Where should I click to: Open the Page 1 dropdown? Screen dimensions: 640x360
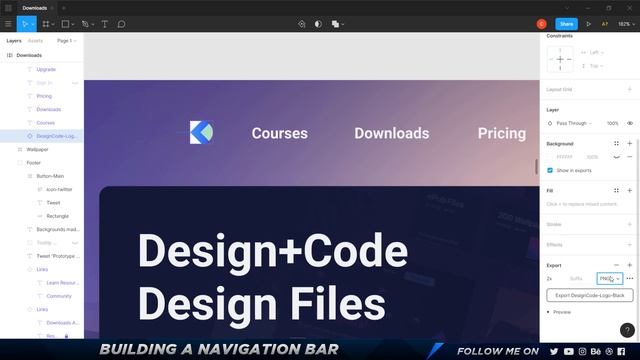click(x=67, y=41)
